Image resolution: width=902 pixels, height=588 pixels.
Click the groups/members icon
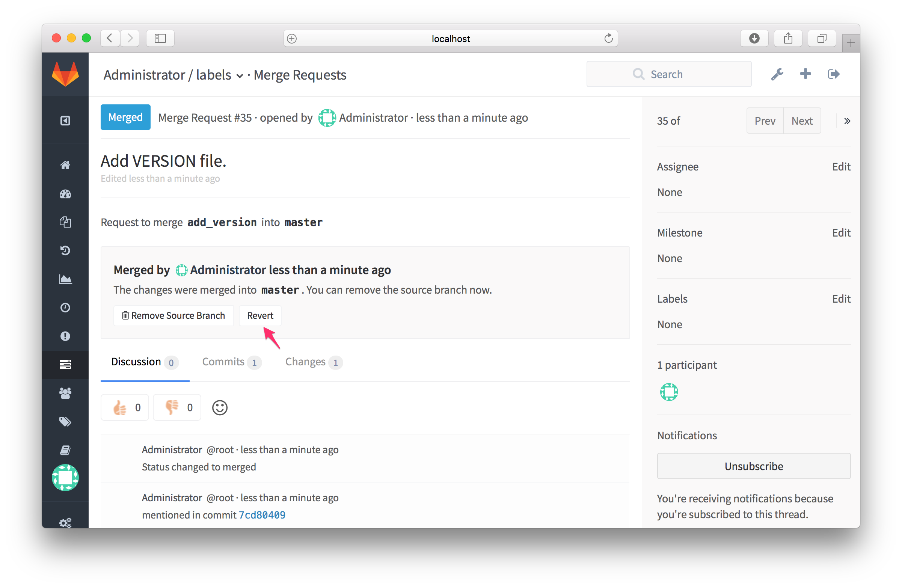(x=65, y=393)
